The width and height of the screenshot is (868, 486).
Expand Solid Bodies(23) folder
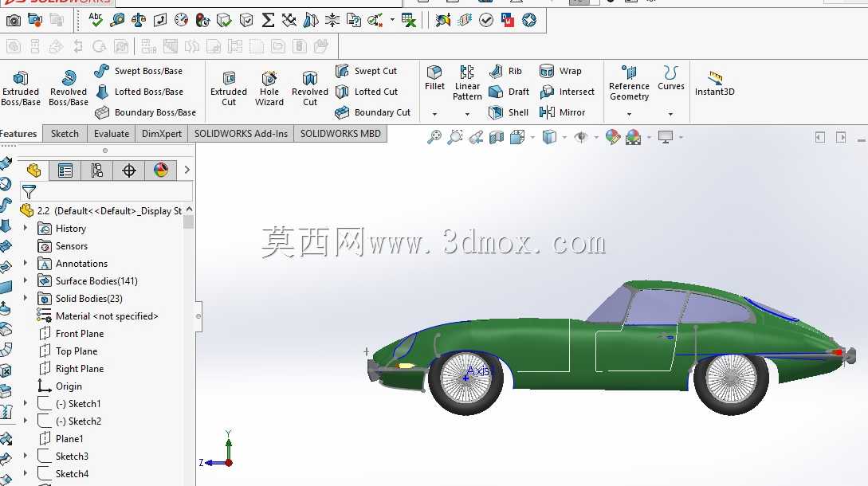point(26,298)
